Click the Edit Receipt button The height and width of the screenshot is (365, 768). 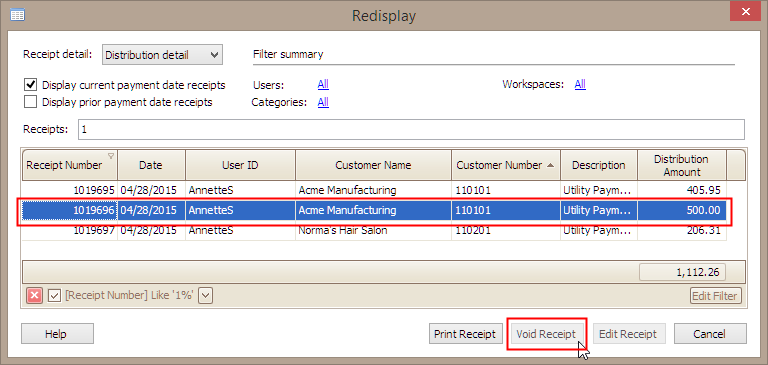click(628, 334)
